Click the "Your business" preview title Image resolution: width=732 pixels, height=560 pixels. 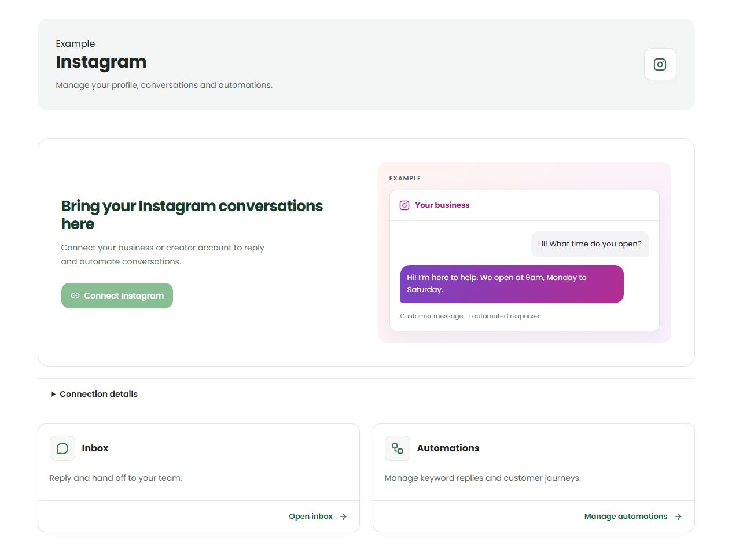coord(442,205)
